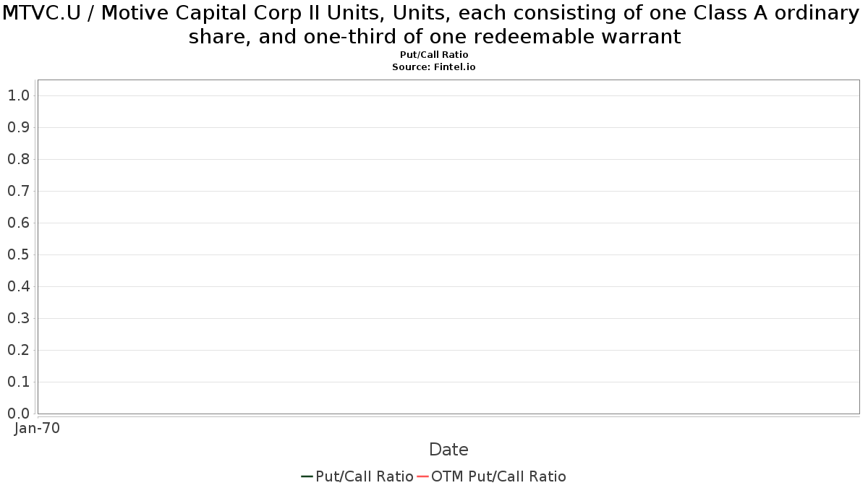Click the 0.3 y-axis tick label
Viewport: 868px width, 488px height.
click(18, 318)
